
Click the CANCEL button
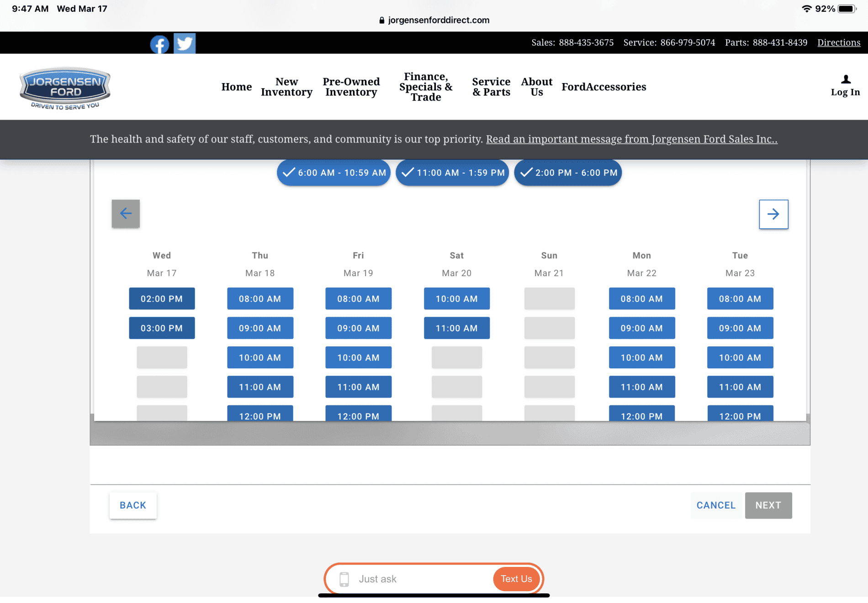[x=716, y=505]
